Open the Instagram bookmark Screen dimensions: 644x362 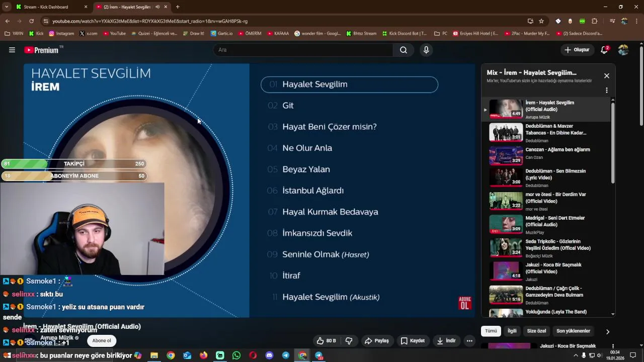pos(61,34)
